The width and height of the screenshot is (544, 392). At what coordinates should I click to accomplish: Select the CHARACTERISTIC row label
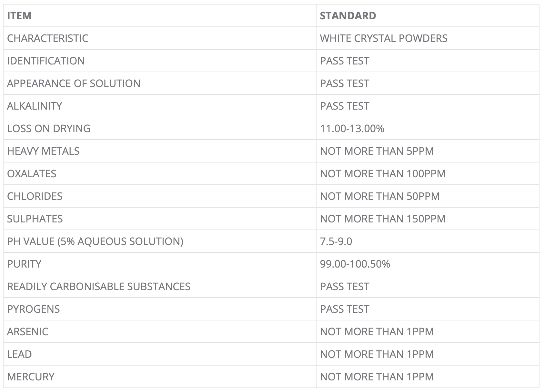pos(47,38)
